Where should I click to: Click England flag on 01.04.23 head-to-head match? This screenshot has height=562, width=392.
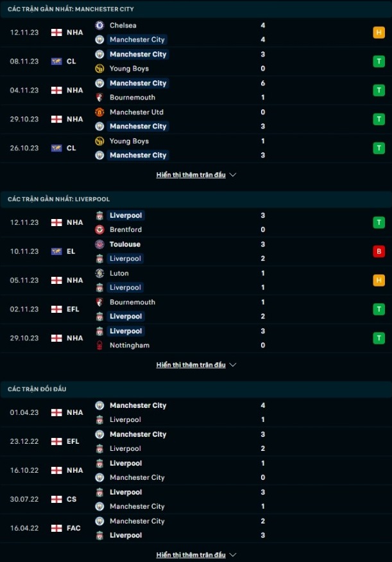56,412
